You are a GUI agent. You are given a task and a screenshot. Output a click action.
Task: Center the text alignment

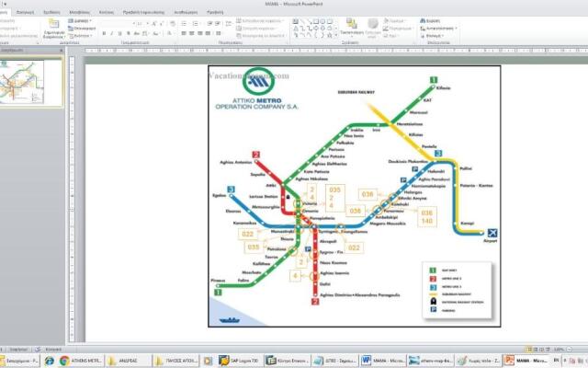pos(192,33)
